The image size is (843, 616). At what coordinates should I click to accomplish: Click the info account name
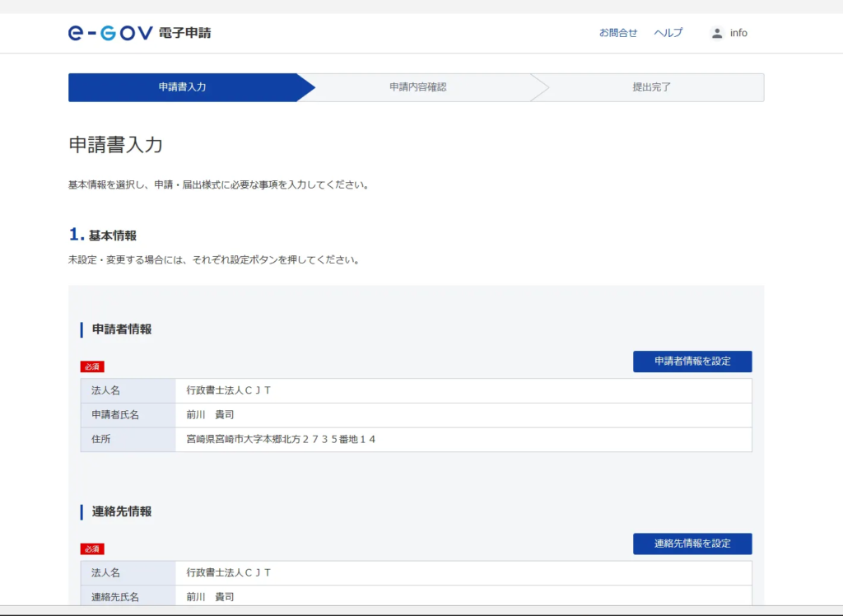click(738, 33)
